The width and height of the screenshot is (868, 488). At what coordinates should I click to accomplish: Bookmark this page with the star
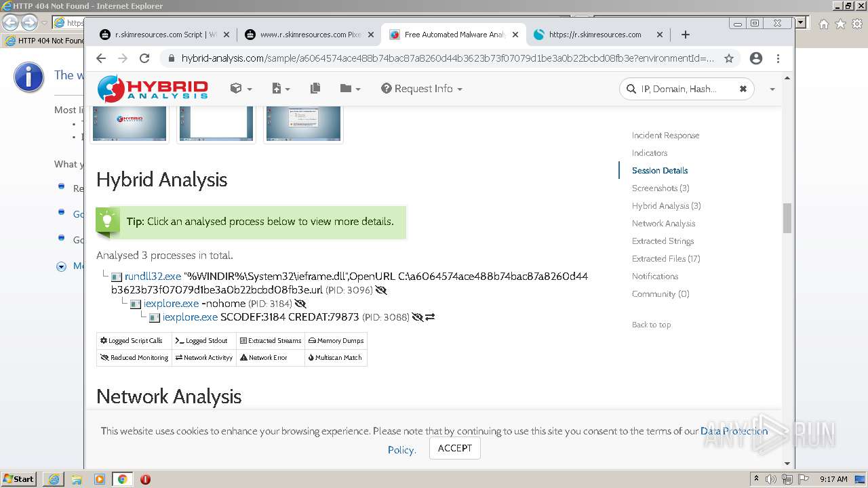click(x=729, y=58)
